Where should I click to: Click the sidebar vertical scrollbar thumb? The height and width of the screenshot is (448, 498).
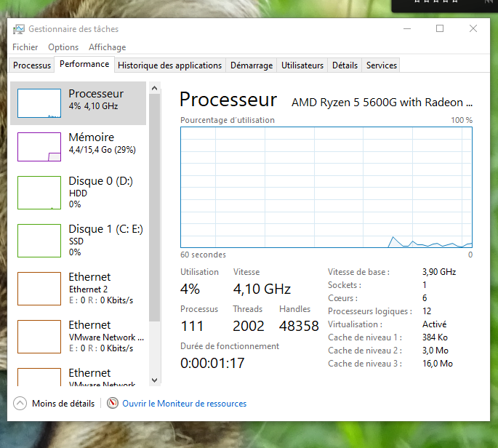[155, 207]
